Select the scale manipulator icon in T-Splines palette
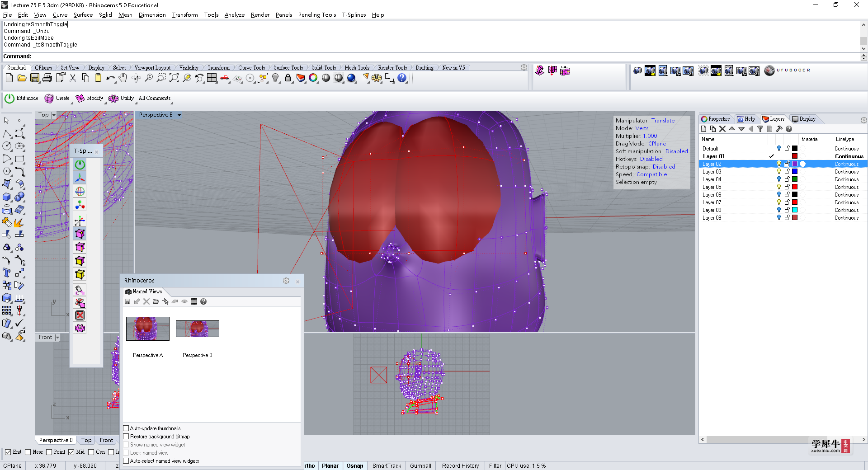 coord(80,205)
